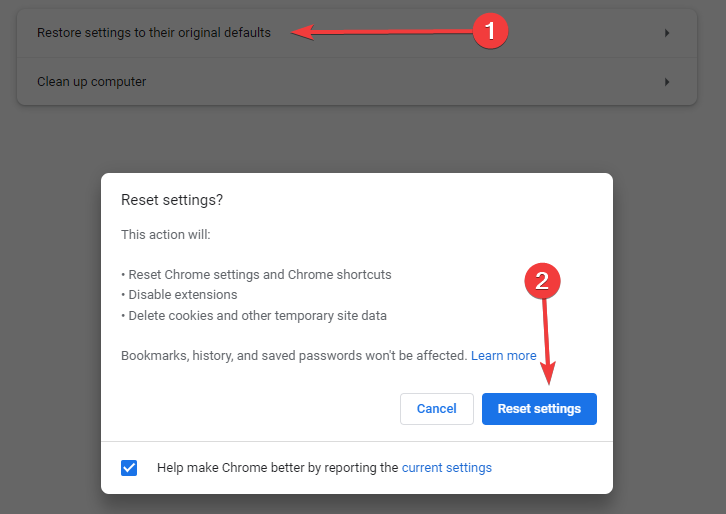The width and height of the screenshot is (726, 514).
Task: Click the 'This action will:' text
Action: tap(166, 235)
